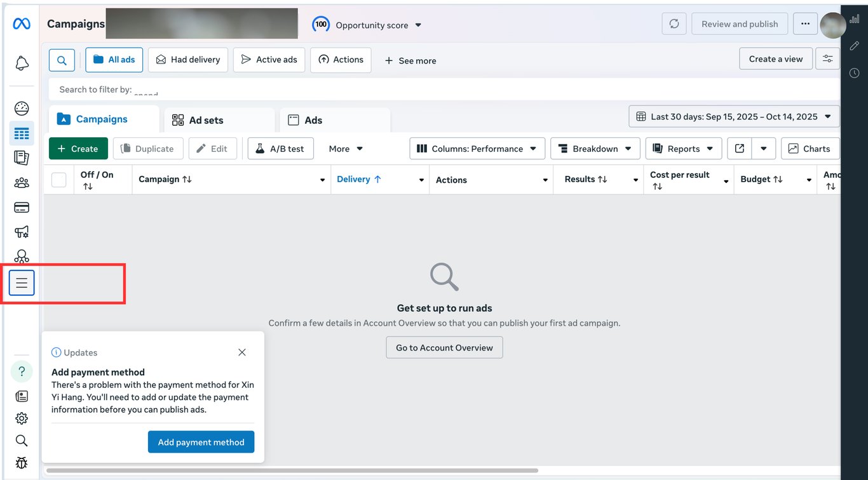
Task: Click the profile avatar
Action: coord(832,25)
